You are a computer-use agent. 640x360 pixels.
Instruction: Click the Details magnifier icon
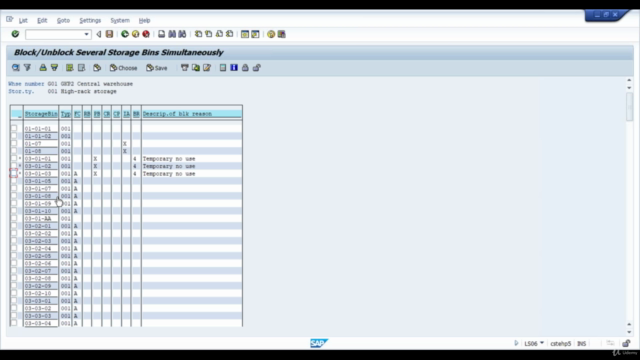[x=16, y=68]
